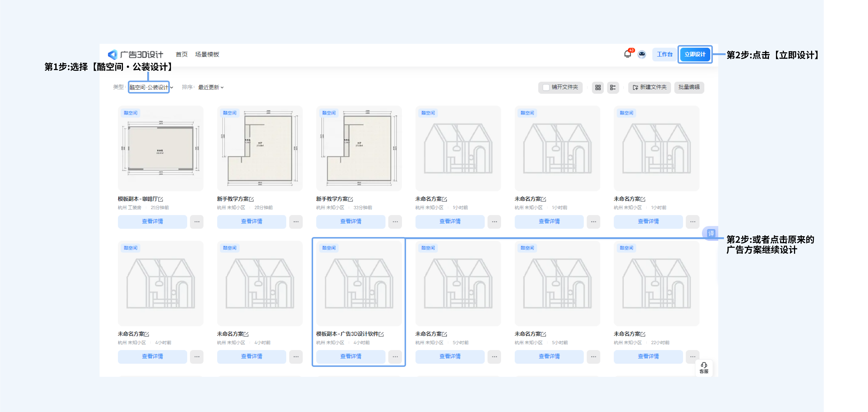Open the 场景模板 nav item

click(x=207, y=54)
